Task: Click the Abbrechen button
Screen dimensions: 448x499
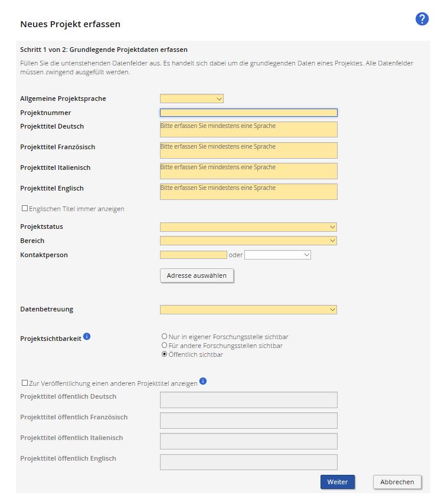Action: pyautogui.click(x=397, y=482)
